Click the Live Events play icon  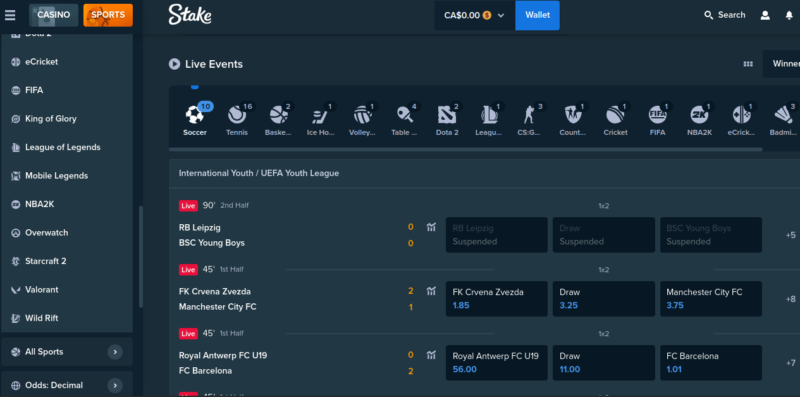pos(174,64)
